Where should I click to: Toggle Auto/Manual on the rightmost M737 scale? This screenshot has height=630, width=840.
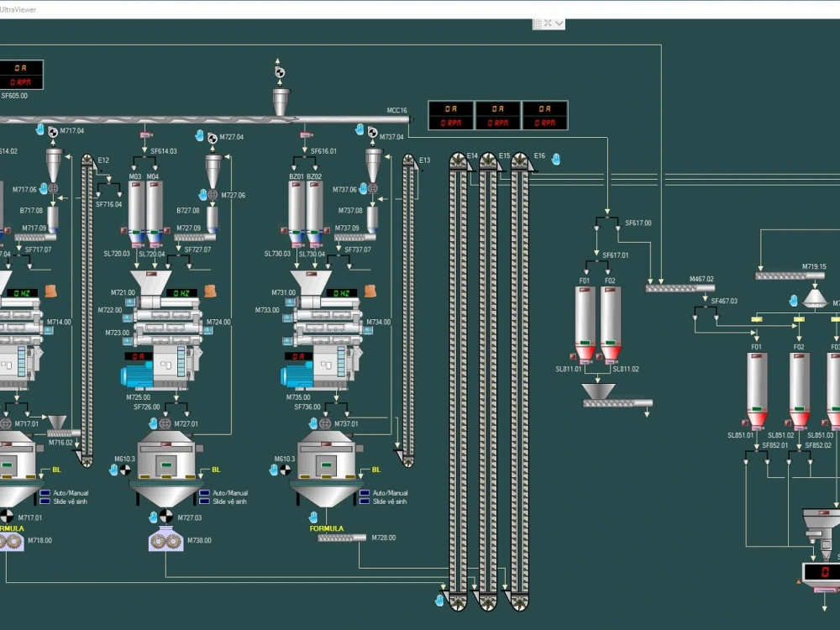coord(364,491)
